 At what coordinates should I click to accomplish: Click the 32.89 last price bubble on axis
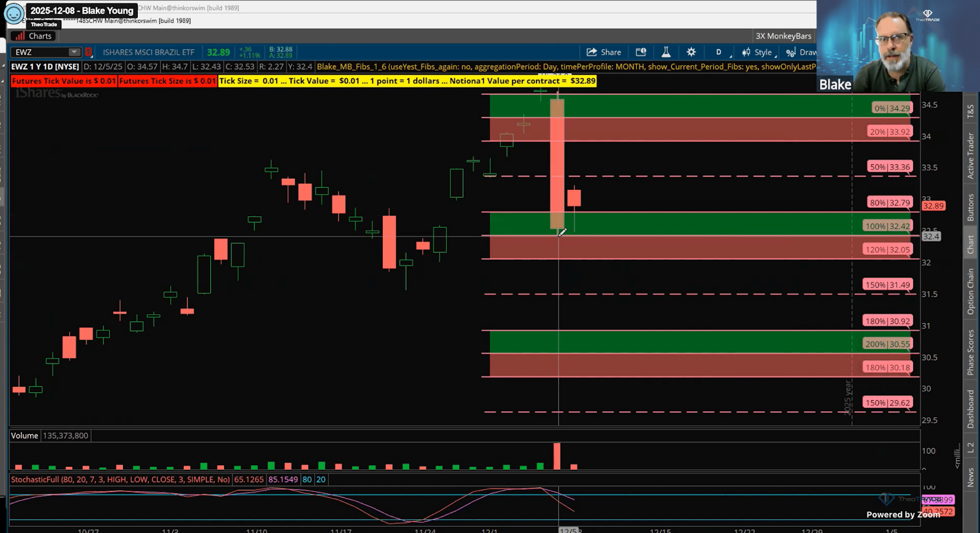point(933,206)
